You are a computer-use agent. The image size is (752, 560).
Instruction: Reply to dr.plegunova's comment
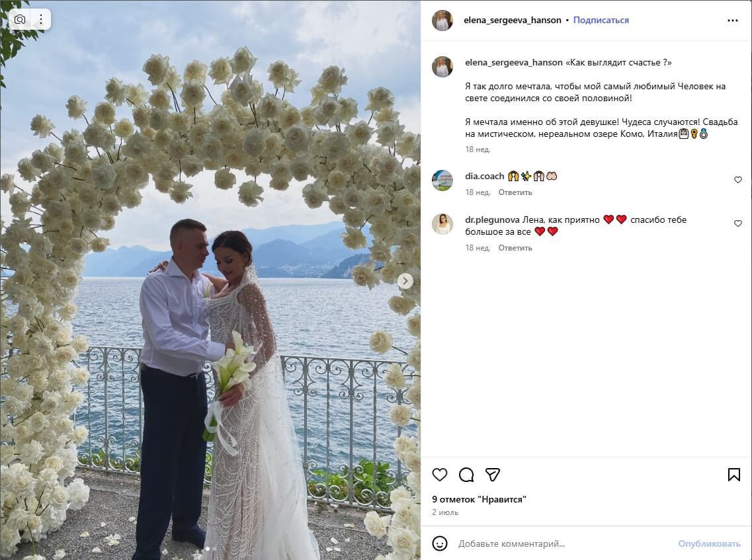[x=515, y=248]
